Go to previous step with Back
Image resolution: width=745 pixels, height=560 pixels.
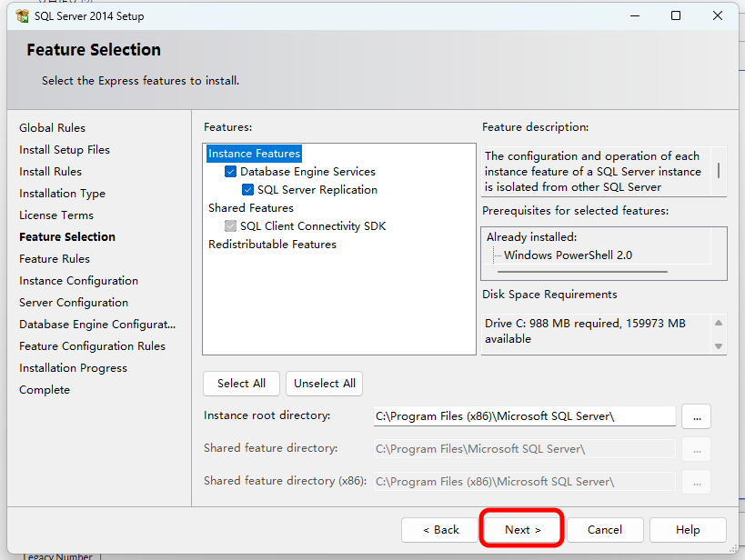441,530
